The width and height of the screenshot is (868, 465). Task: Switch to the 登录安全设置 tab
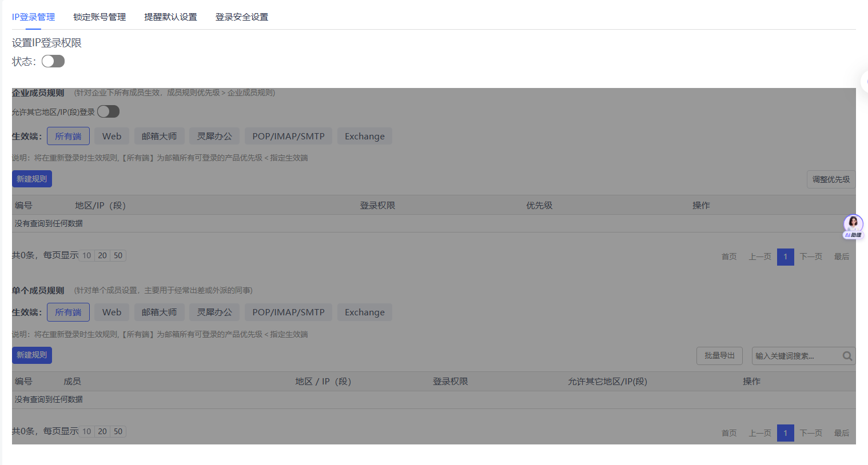241,17
